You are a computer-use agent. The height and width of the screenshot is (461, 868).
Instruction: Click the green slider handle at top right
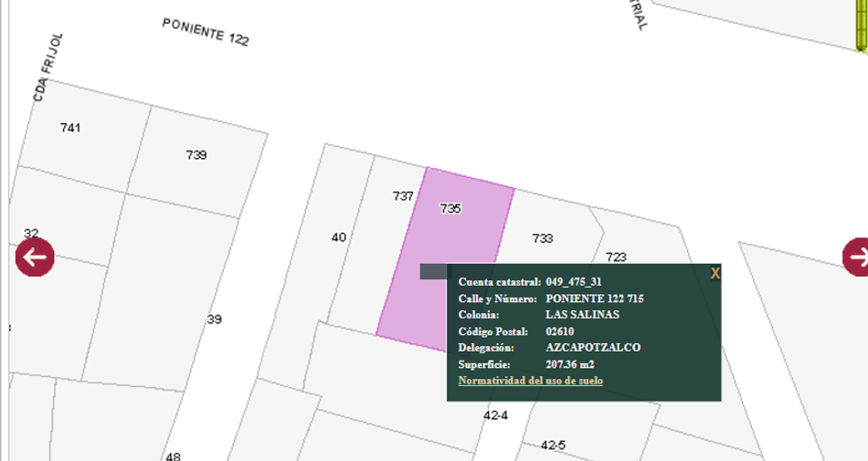pyautogui.click(x=862, y=26)
